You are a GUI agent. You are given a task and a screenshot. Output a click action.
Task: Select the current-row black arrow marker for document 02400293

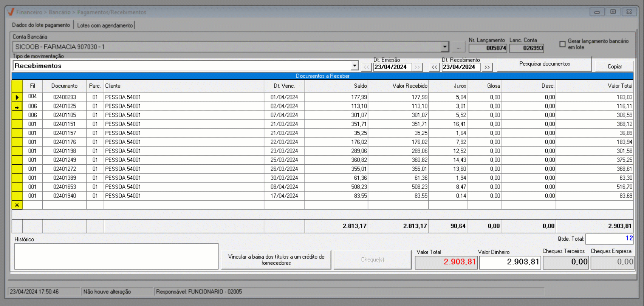[x=17, y=97]
